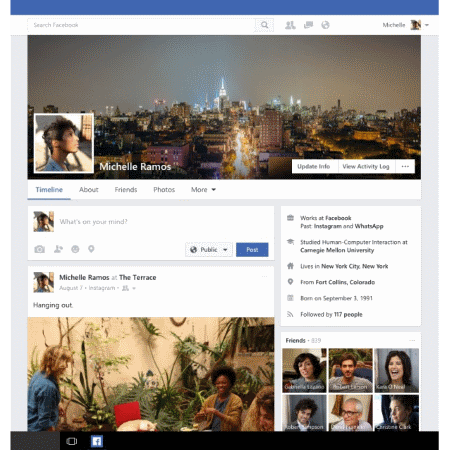Click the Friends section heading
The width and height of the screenshot is (450, 450).
[x=295, y=340]
